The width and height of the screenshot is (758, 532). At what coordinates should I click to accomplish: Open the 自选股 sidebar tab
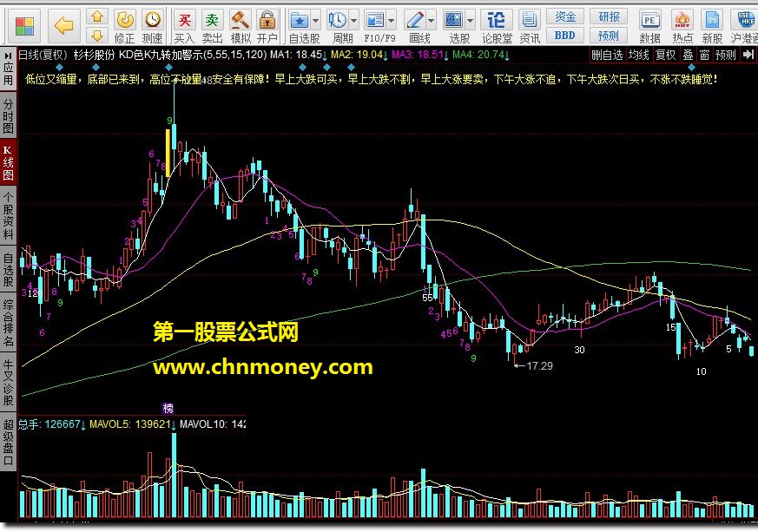pyautogui.click(x=8, y=270)
